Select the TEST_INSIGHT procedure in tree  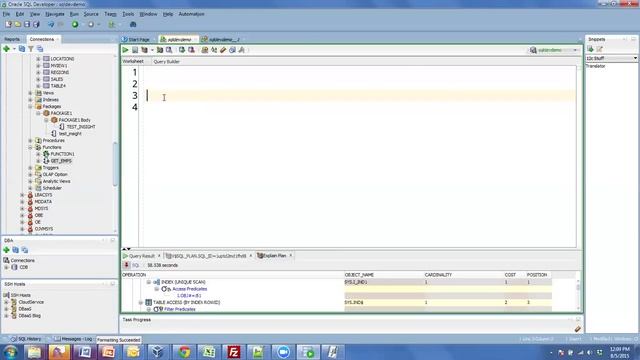tap(81, 127)
